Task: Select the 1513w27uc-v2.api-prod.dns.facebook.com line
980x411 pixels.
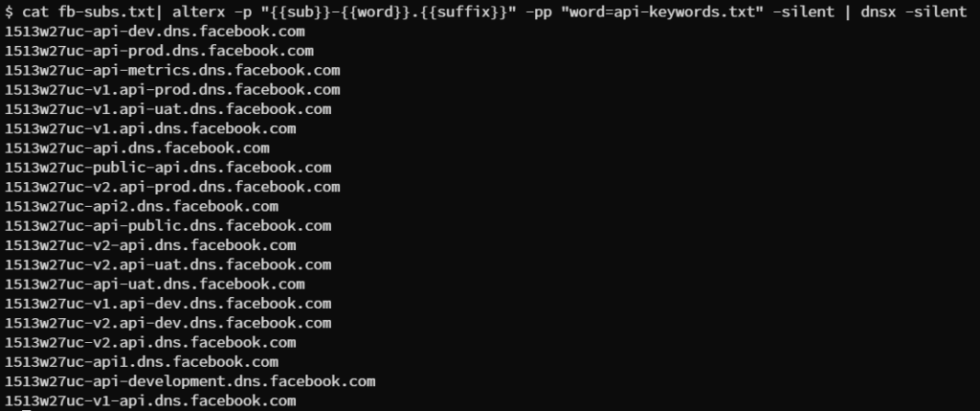Action: tap(172, 187)
